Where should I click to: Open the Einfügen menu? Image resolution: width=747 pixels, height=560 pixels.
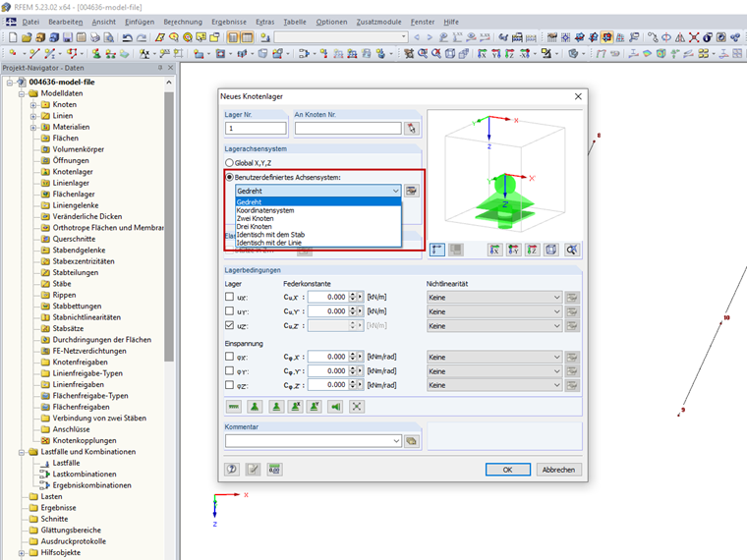pyautogui.click(x=140, y=22)
